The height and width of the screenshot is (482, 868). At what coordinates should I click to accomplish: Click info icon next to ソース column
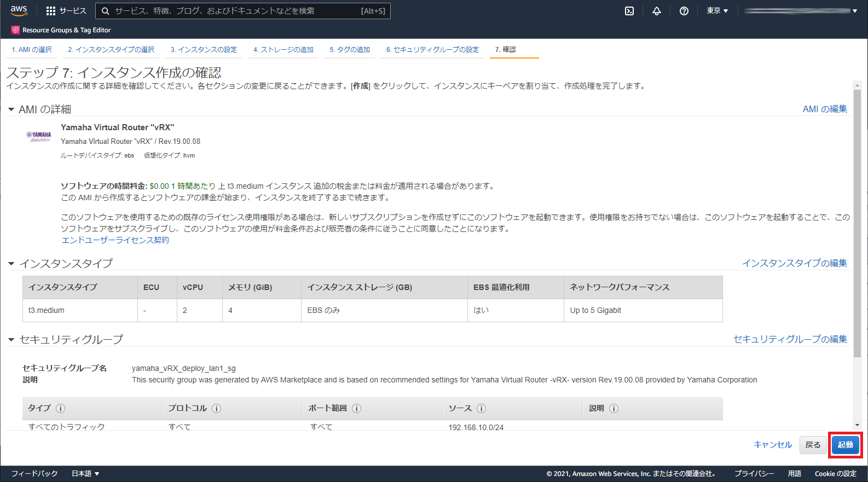[x=481, y=408]
